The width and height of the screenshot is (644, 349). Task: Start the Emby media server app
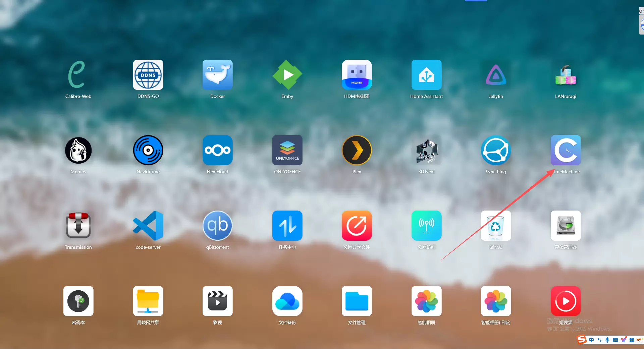pos(287,75)
